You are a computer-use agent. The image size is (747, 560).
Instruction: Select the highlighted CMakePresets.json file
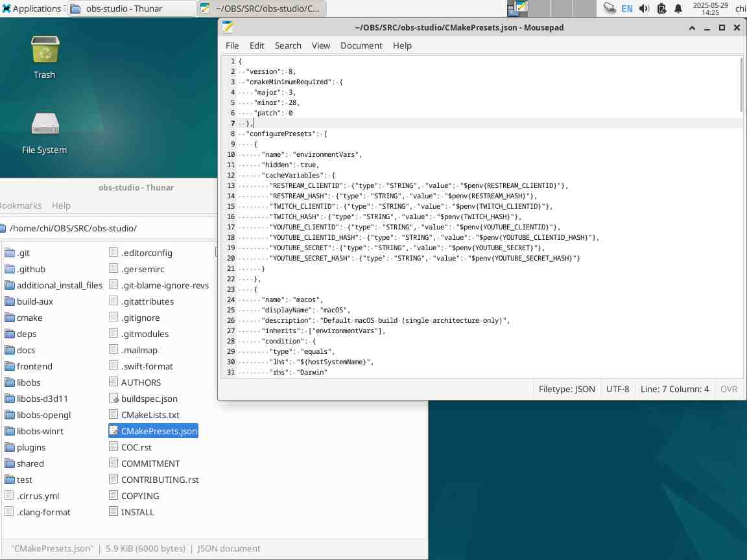click(154, 431)
